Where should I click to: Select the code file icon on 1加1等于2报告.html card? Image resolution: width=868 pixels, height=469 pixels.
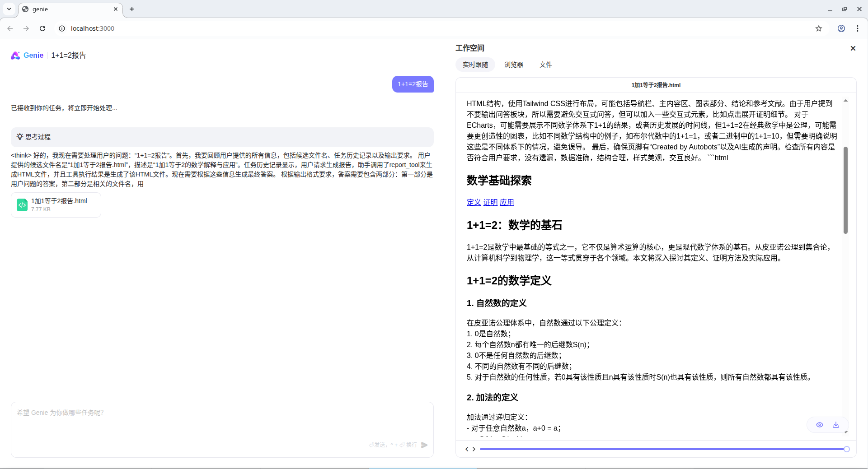22,204
